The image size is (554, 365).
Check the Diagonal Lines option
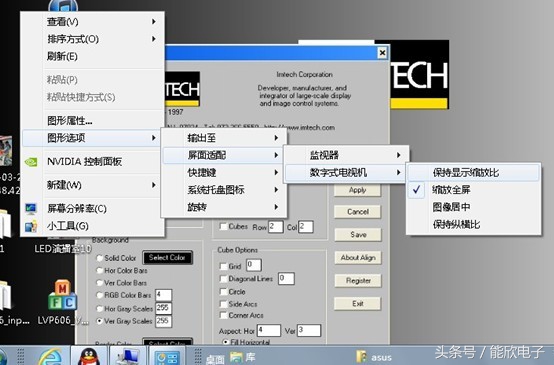coord(223,279)
